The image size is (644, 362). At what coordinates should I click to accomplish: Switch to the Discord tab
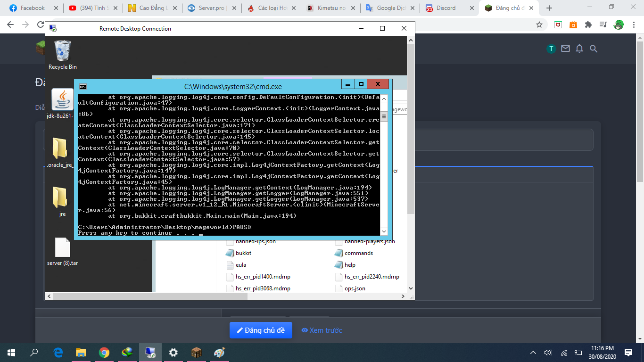point(449,8)
